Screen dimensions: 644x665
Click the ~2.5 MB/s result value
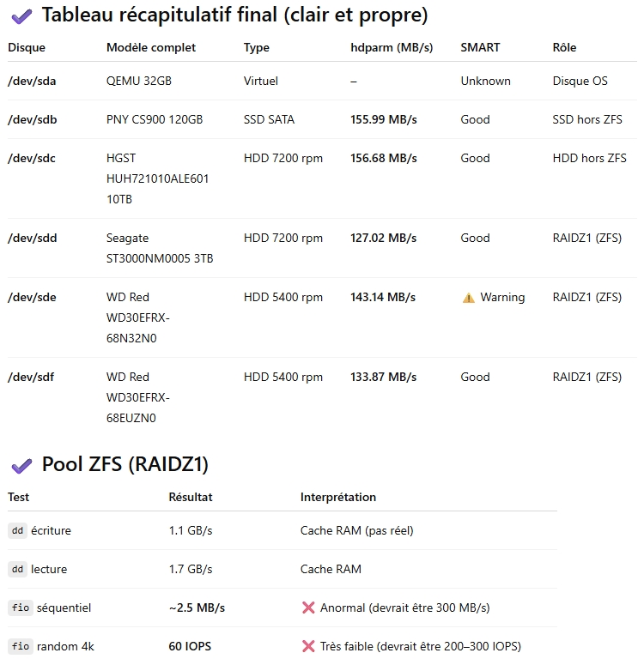point(197,608)
